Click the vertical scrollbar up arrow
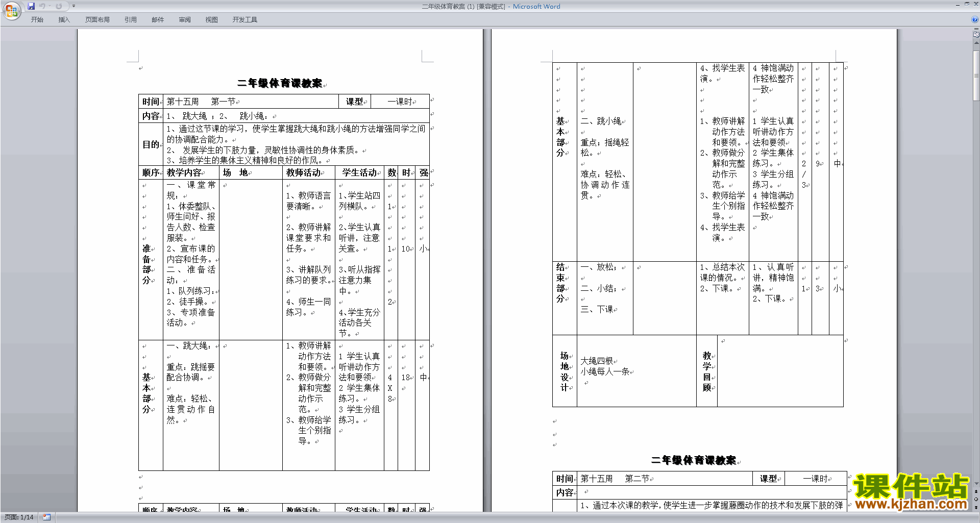Viewport: 980px width, 523px height. click(976, 43)
